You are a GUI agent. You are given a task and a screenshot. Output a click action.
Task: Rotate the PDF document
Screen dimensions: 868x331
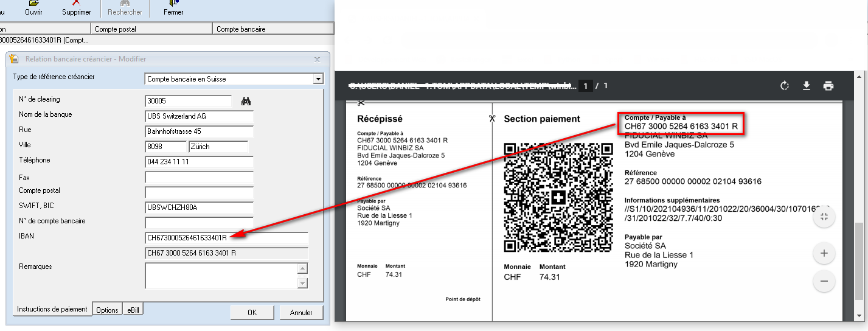(x=785, y=86)
